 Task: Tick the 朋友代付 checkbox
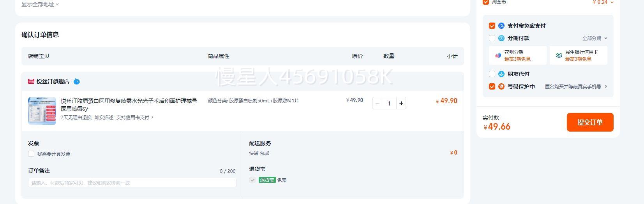pyautogui.click(x=492, y=74)
